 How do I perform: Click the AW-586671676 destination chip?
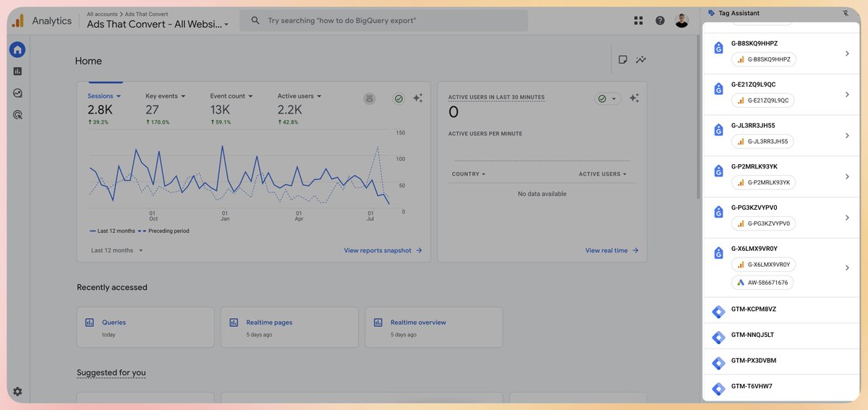coord(763,282)
